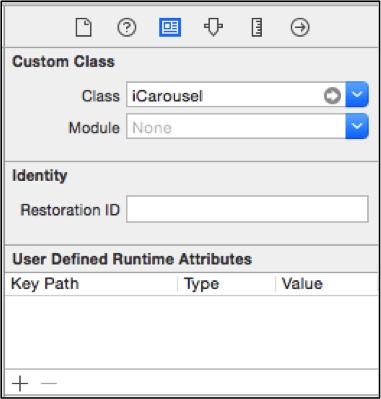Expand the Class dropdown list
381x399 pixels.
coord(357,95)
